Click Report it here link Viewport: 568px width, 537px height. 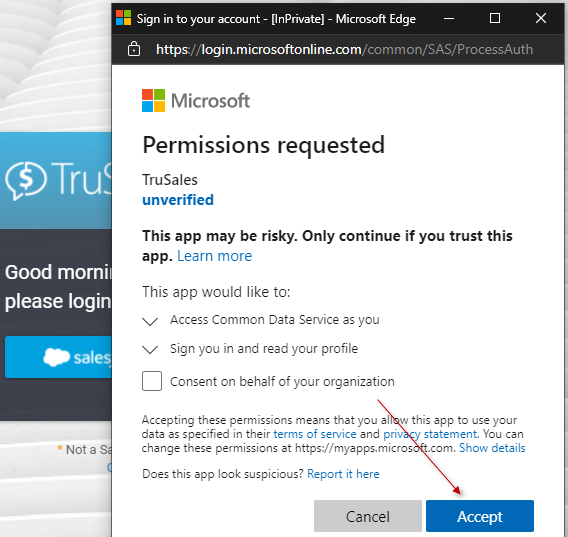pyautogui.click(x=343, y=474)
